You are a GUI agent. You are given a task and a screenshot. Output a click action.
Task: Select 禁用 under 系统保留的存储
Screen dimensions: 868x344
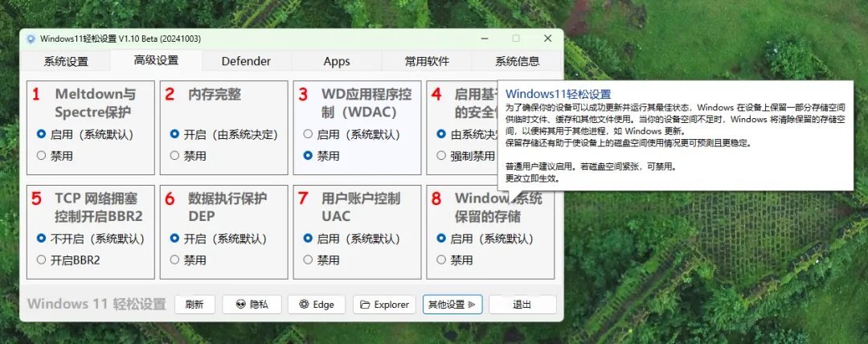point(441,260)
